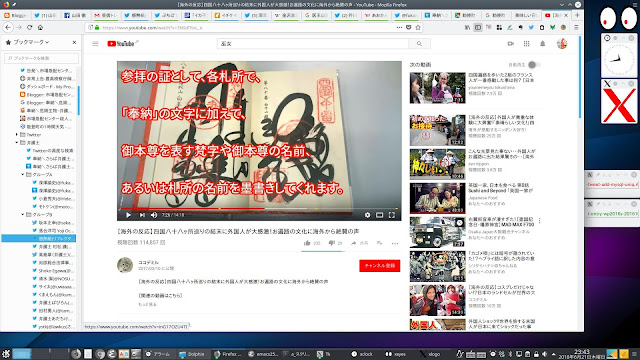Switch to the Facebook tab

click(x=75, y=15)
